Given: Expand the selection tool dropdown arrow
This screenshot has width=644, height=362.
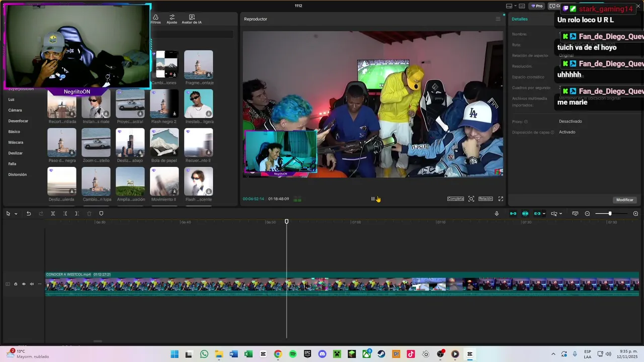Looking at the screenshot, I should 16,214.
